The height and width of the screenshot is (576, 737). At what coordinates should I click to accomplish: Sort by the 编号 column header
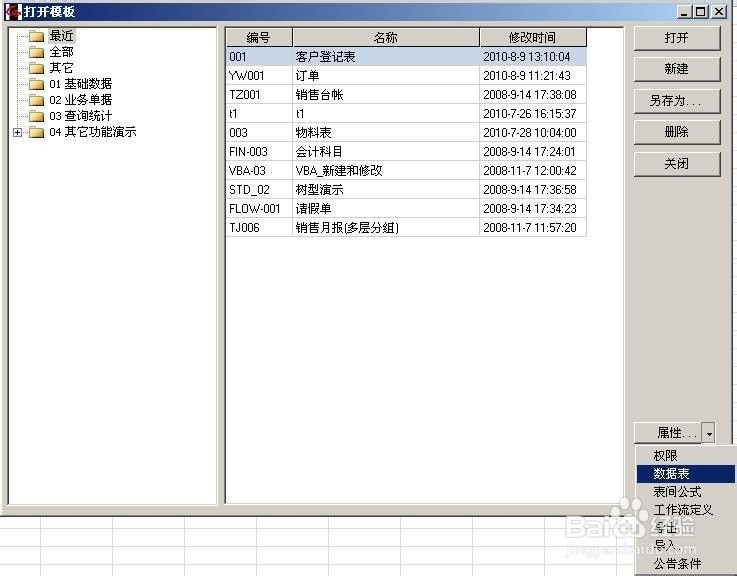pos(259,37)
